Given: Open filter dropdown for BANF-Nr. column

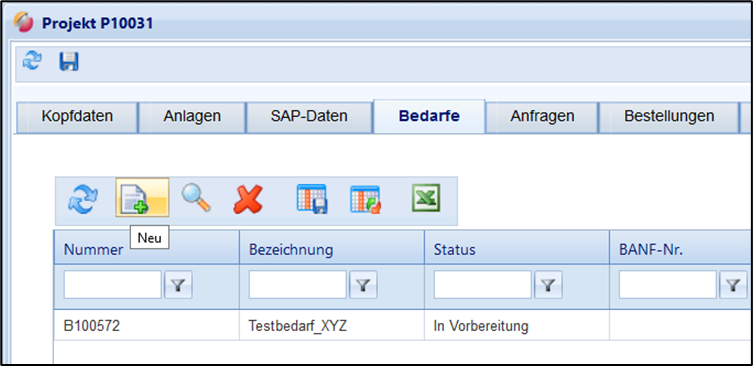Looking at the screenshot, I should tap(733, 285).
